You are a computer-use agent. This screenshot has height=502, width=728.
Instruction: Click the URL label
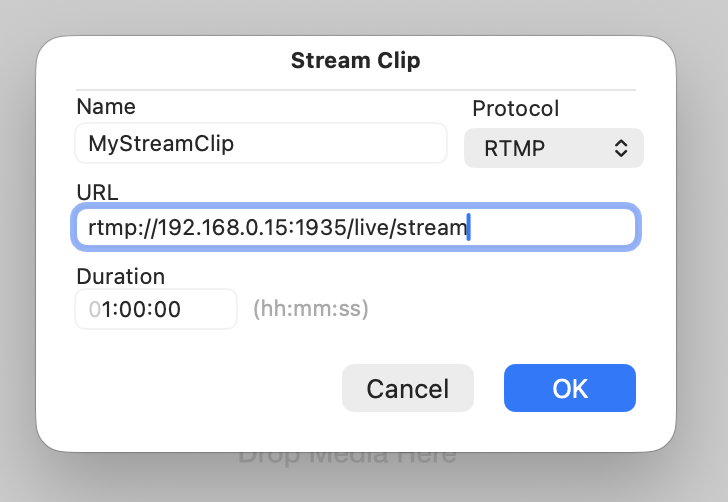[x=96, y=191]
